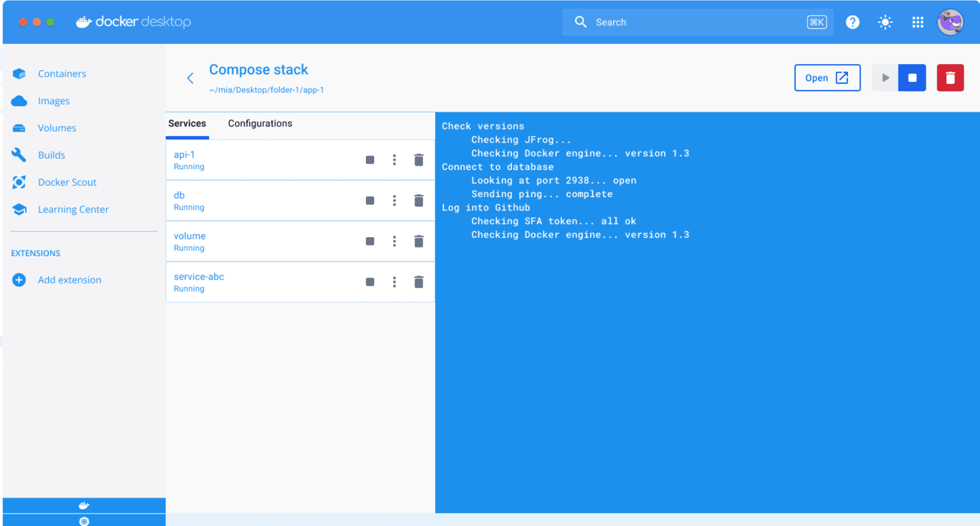The width and height of the screenshot is (980, 526).
Task: Click the user avatar in header
Action: (x=950, y=22)
